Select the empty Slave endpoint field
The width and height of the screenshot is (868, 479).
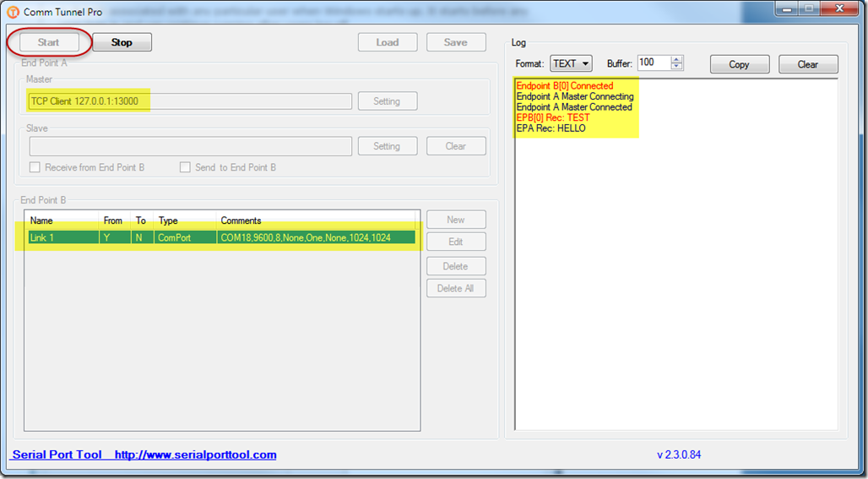[191, 146]
